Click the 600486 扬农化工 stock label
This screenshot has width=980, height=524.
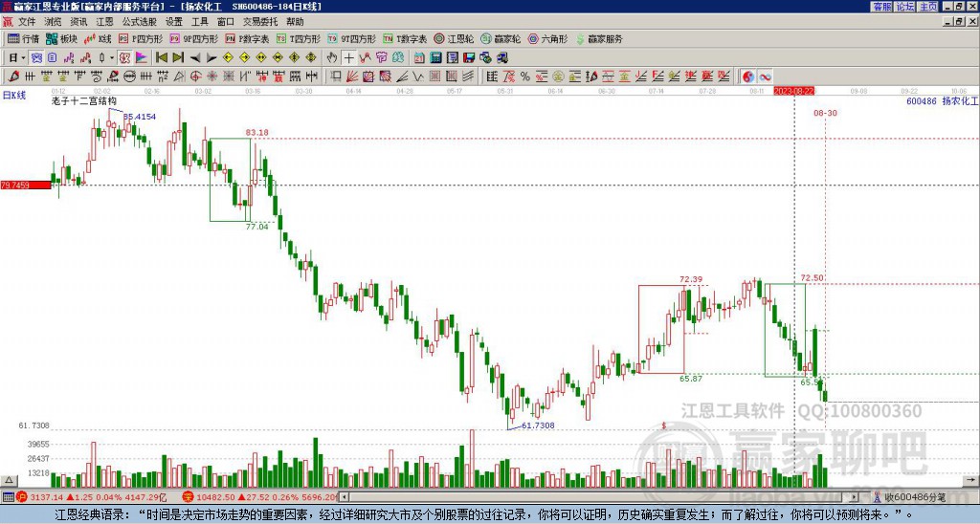click(942, 100)
